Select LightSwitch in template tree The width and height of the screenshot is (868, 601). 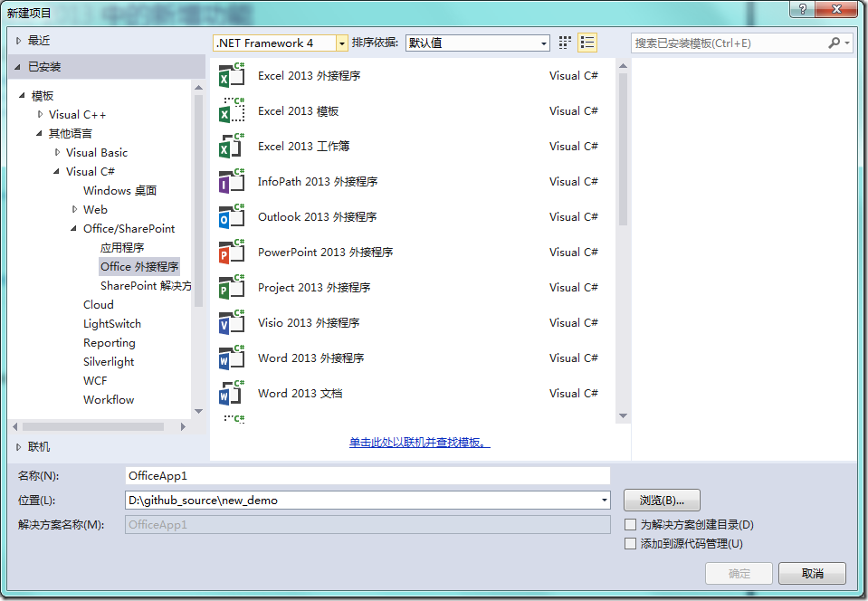click(x=112, y=324)
